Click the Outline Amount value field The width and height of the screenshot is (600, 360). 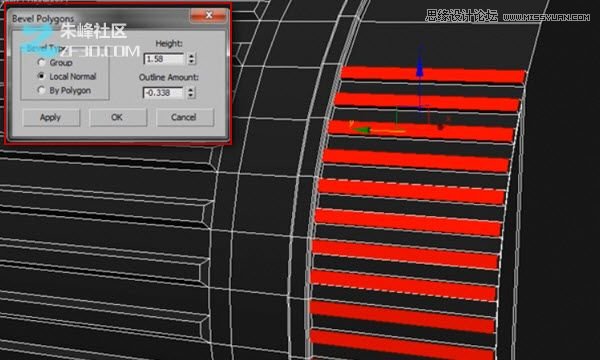[x=163, y=93]
